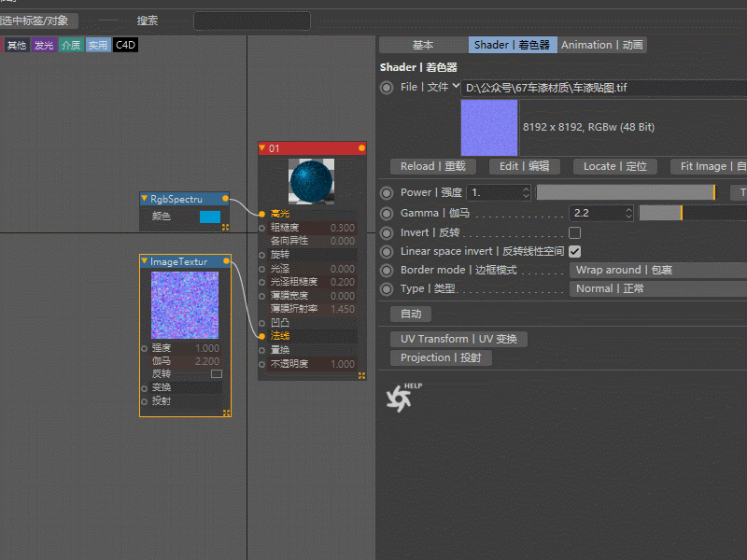Select the 发光 node category tag
Image resolution: width=747 pixels, height=560 pixels.
click(44, 45)
